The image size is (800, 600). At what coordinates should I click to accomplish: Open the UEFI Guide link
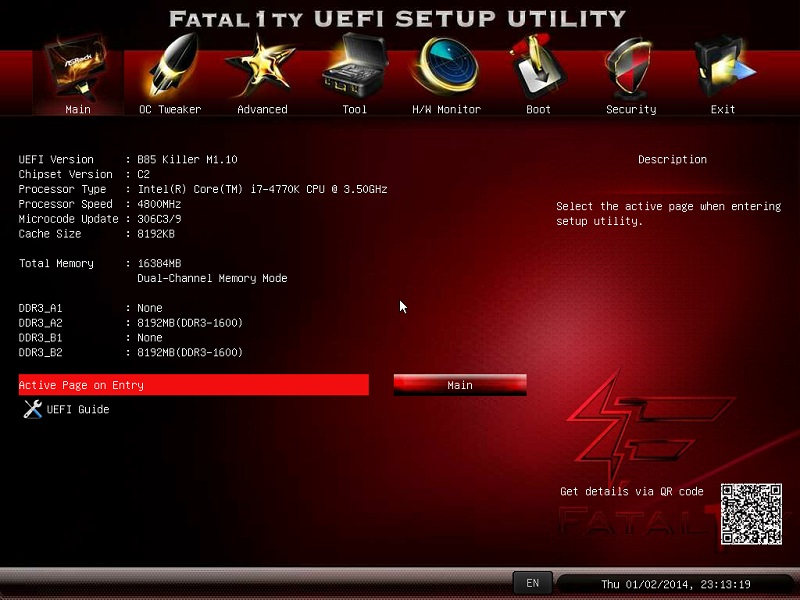(x=78, y=409)
